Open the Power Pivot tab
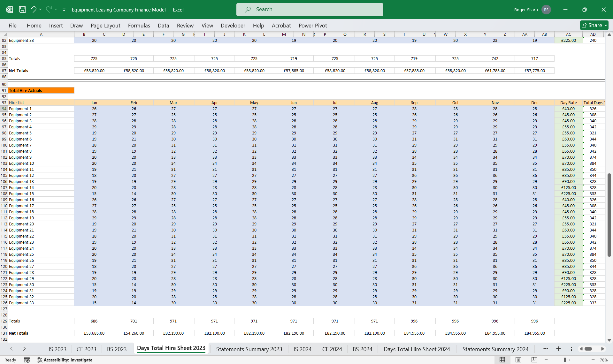Viewport: 613px width, 364px height. tap(313, 26)
